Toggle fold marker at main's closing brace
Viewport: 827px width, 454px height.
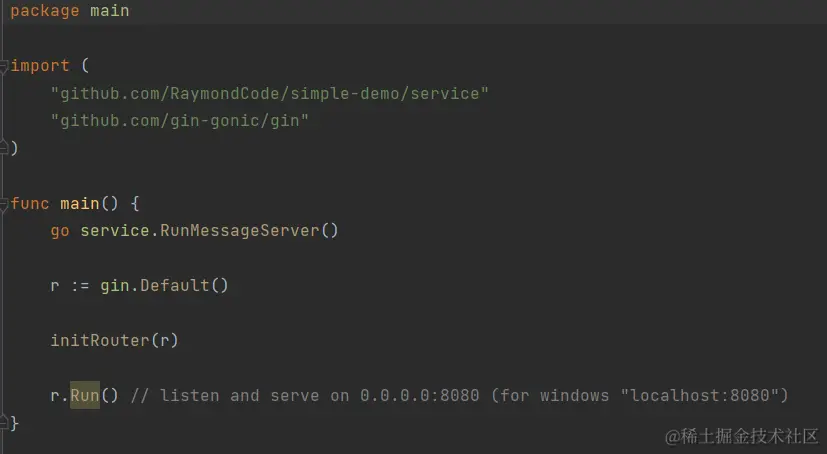(4, 422)
